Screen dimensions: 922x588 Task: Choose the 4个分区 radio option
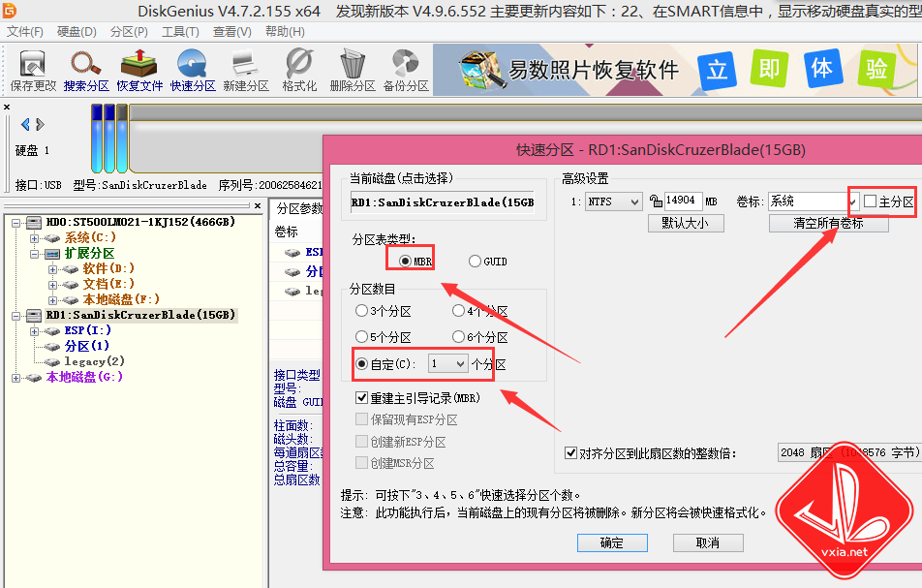click(459, 310)
